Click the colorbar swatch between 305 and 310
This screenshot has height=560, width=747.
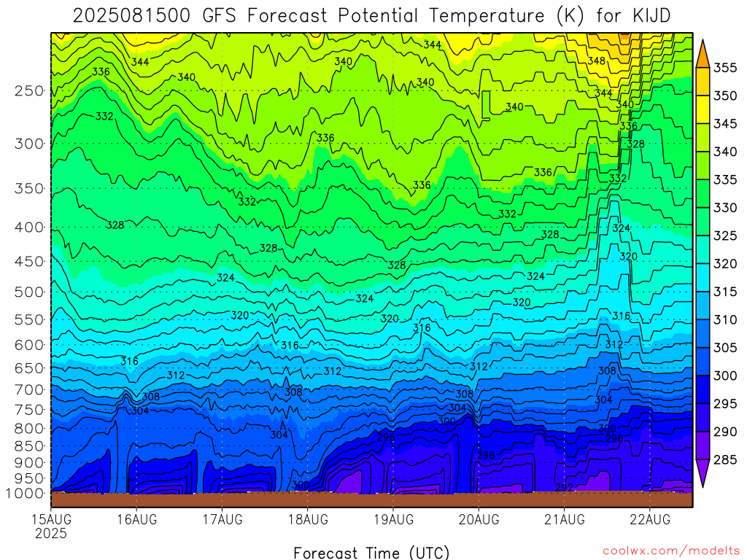tap(703, 334)
